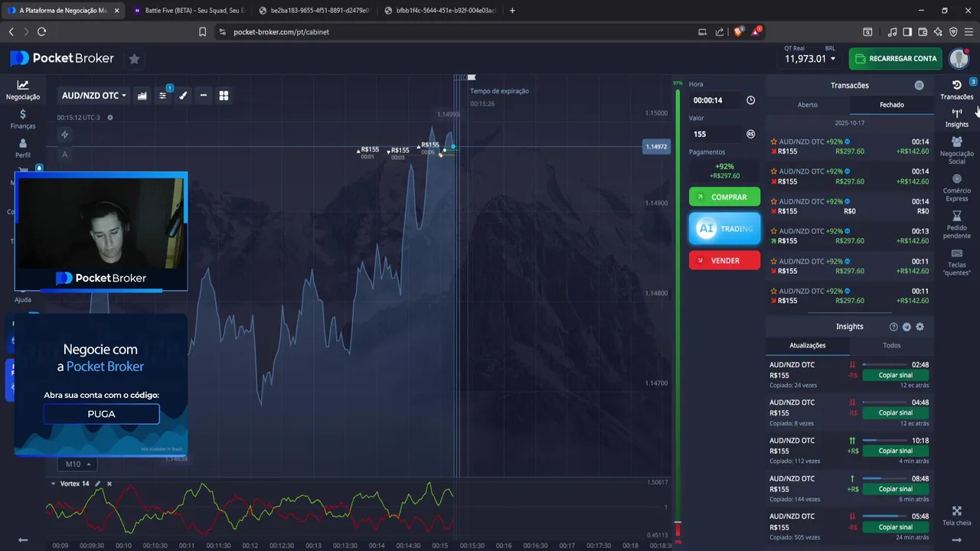The width and height of the screenshot is (980, 551).
Task: Open the indicators settings icon
Action: [x=163, y=96]
